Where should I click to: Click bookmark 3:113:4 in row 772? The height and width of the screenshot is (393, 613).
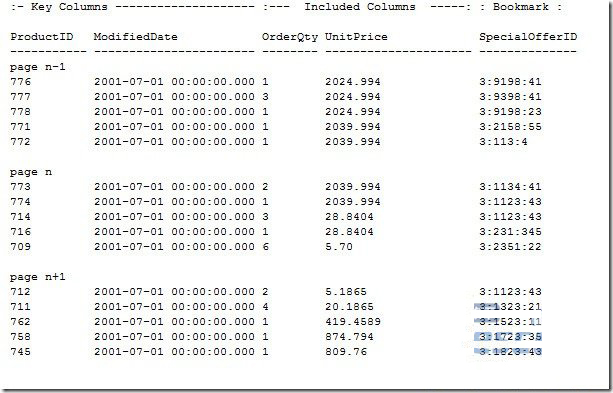[504, 142]
